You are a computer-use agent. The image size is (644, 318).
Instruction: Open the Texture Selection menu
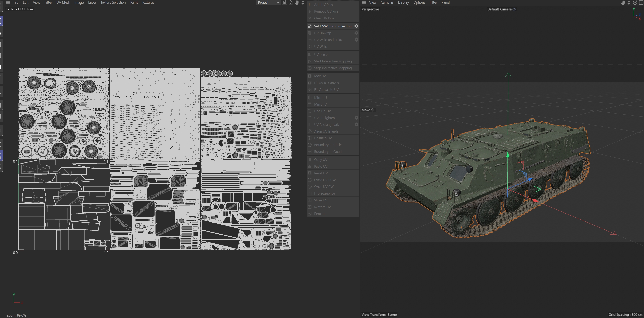113,2
